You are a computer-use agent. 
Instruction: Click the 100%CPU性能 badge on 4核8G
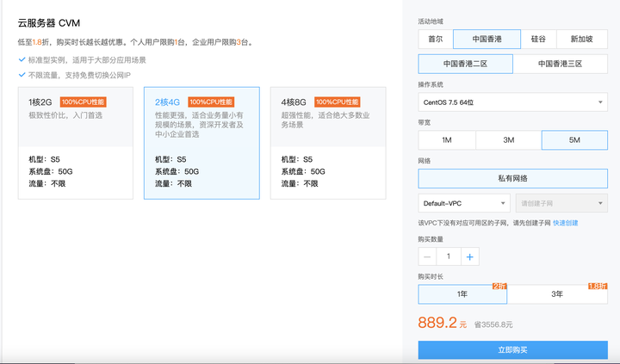(338, 102)
